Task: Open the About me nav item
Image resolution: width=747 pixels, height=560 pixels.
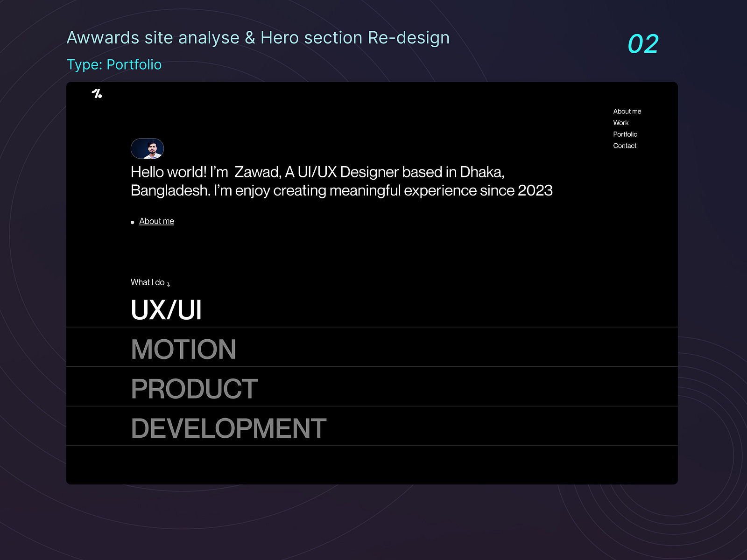Action: pyautogui.click(x=627, y=112)
